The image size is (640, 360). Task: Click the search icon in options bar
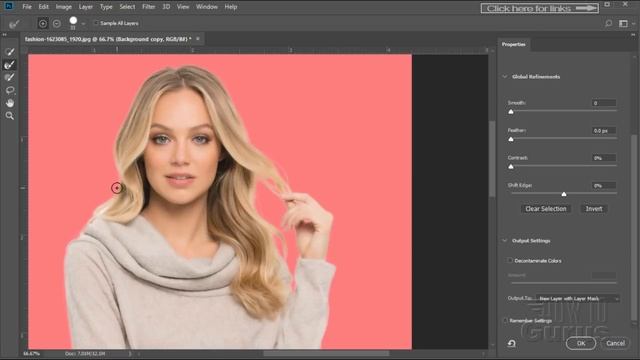(x=609, y=23)
